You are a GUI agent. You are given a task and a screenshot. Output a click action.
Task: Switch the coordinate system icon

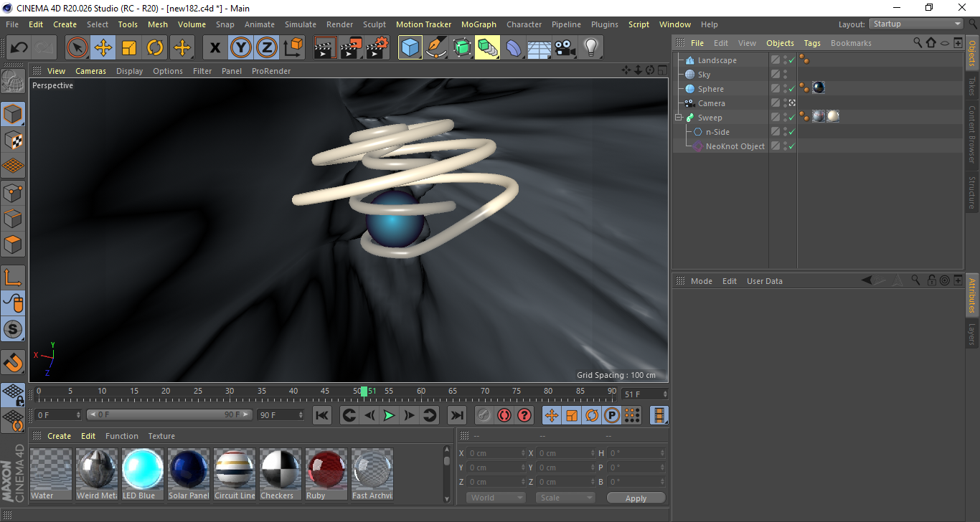pos(293,48)
